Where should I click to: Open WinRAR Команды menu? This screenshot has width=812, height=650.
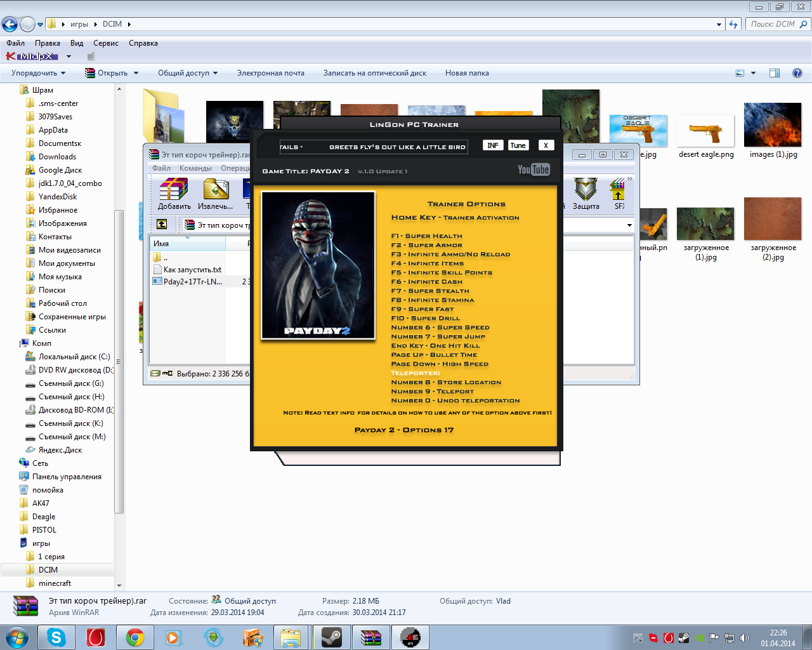(195, 168)
